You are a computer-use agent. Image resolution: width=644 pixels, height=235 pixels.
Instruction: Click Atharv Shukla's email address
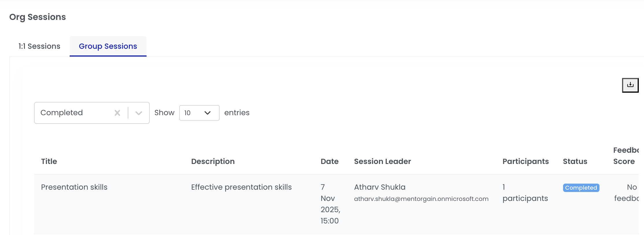click(421, 199)
